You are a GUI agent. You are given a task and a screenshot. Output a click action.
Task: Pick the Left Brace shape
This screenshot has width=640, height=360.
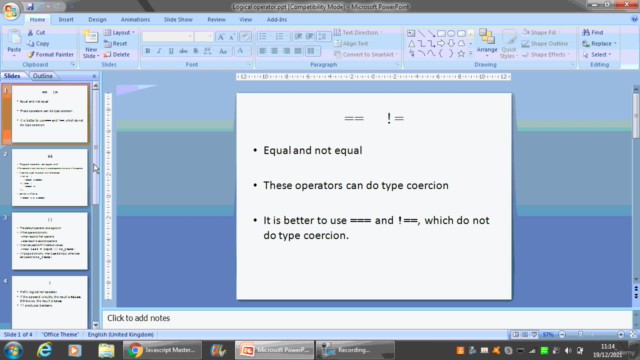(441, 53)
